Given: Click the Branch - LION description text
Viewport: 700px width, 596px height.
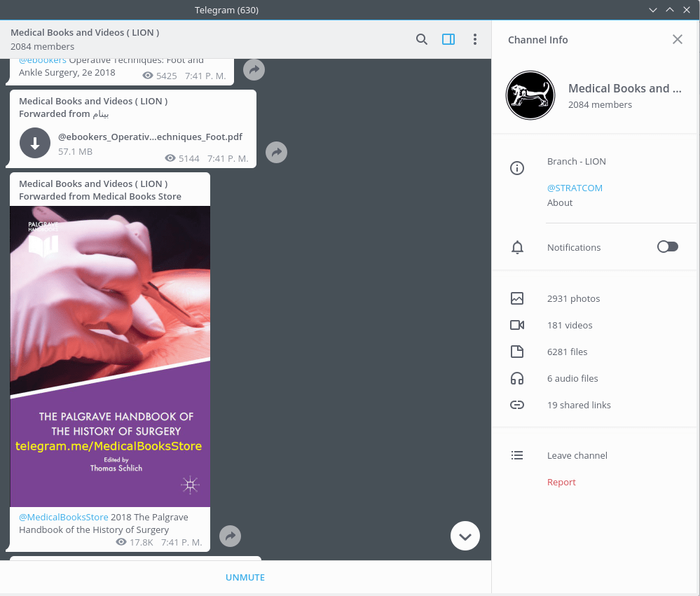Looking at the screenshot, I should [x=577, y=162].
